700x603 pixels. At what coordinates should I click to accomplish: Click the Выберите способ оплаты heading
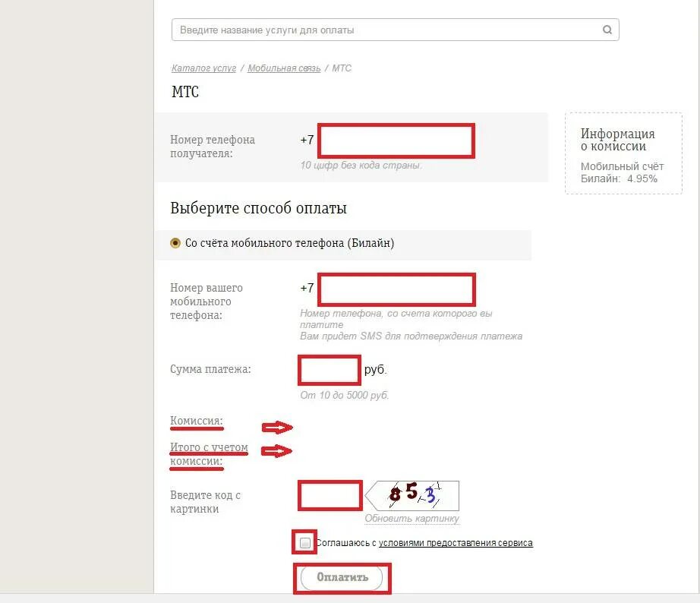pyautogui.click(x=258, y=208)
